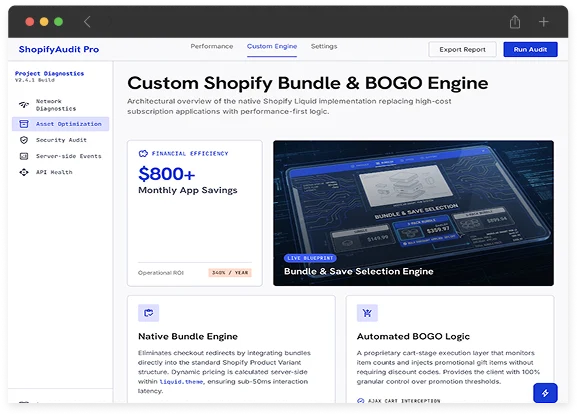Click the Monthly App Savings text

(x=188, y=190)
